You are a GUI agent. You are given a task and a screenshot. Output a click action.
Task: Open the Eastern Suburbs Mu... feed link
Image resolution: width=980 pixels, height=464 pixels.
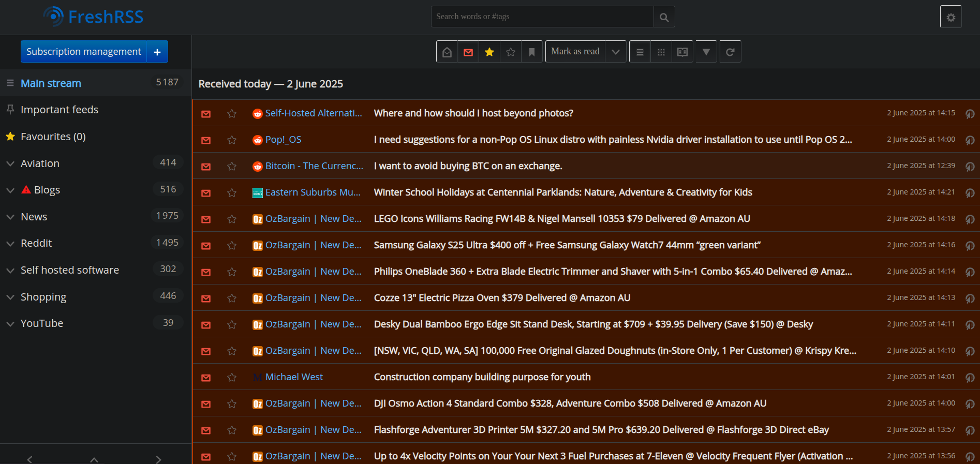tap(313, 192)
